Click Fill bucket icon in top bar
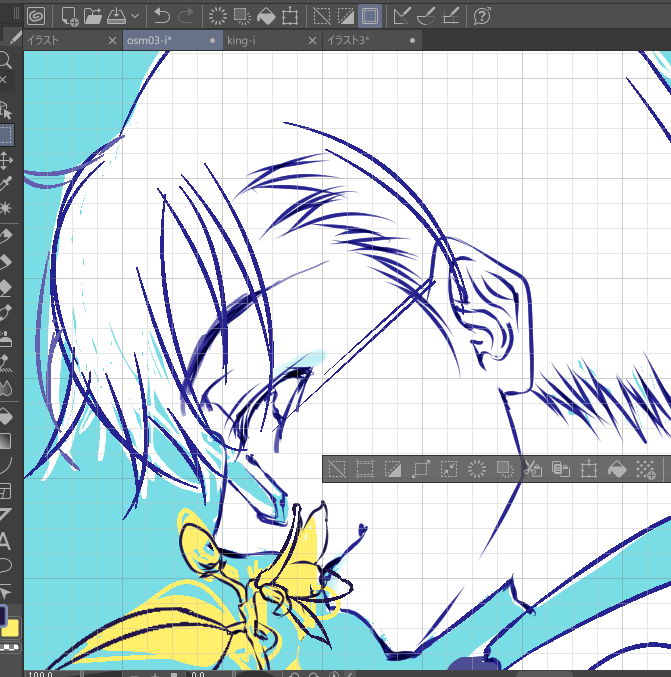 tap(266, 16)
